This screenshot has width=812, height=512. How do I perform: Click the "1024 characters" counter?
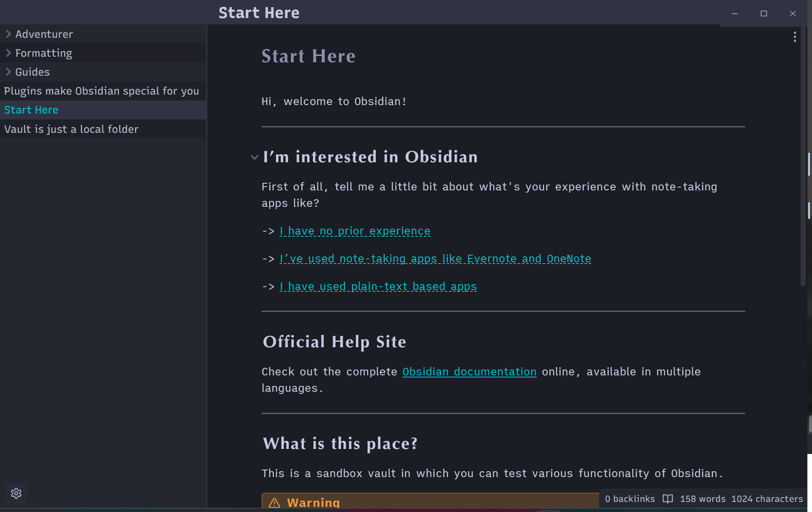tap(767, 499)
